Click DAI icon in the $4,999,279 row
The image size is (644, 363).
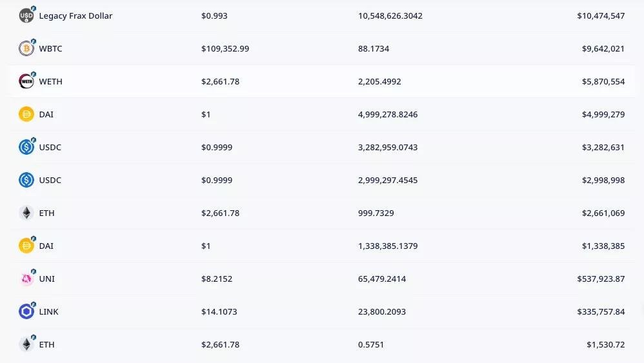pos(26,114)
